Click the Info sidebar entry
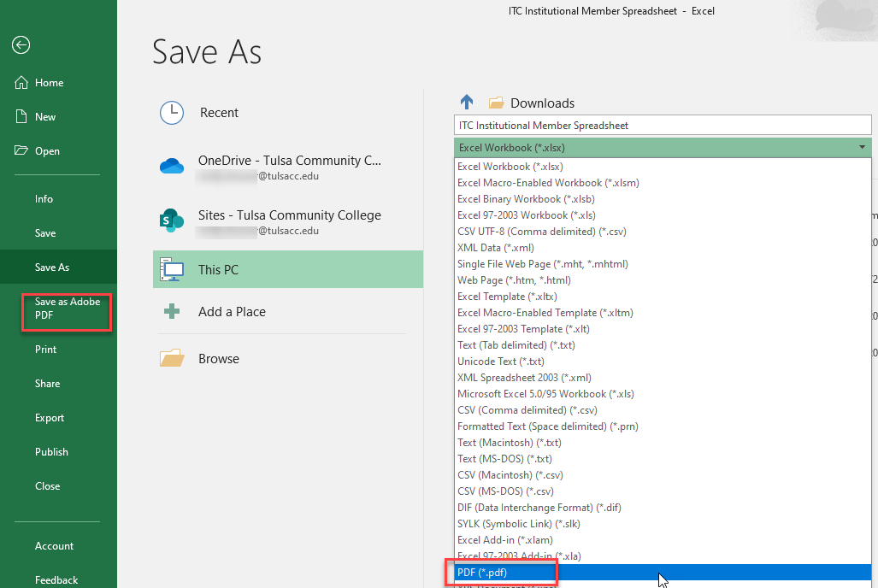This screenshot has height=588, width=878. 44,198
